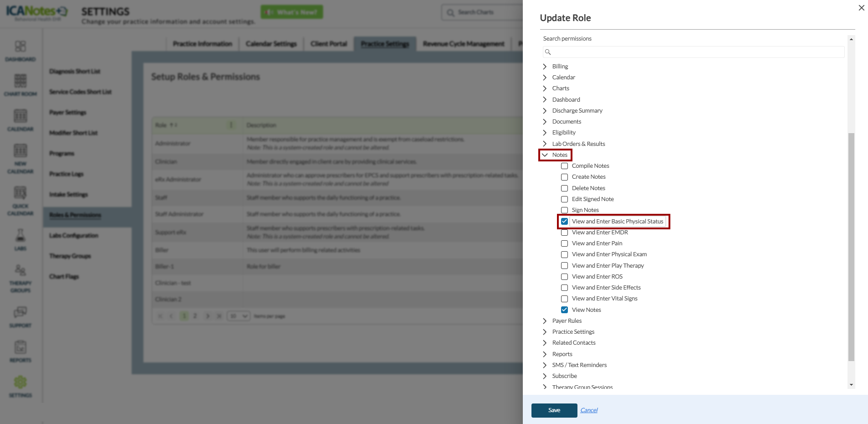The width and height of the screenshot is (868, 424).
Task: Enable View and Enter Play Therapy
Action: point(564,266)
